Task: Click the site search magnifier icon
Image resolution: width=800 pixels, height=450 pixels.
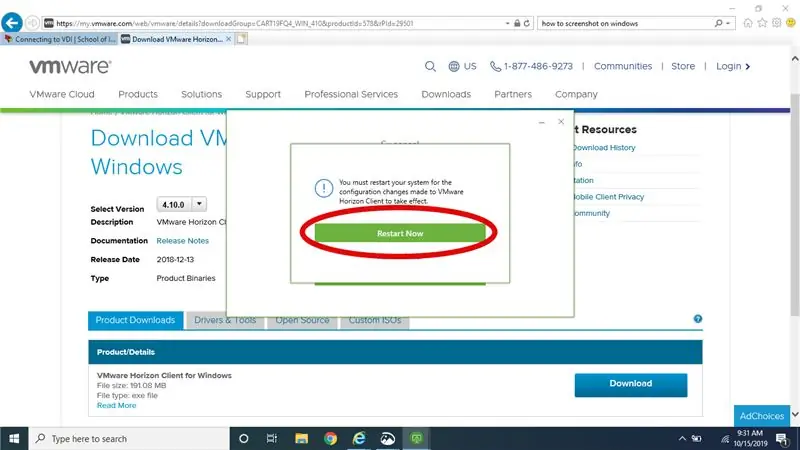Action: 430,66
